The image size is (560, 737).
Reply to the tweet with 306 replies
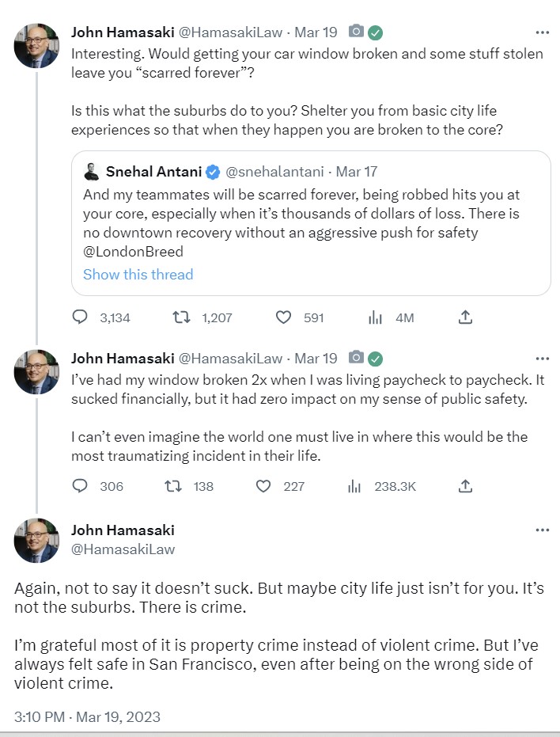click(80, 486)
